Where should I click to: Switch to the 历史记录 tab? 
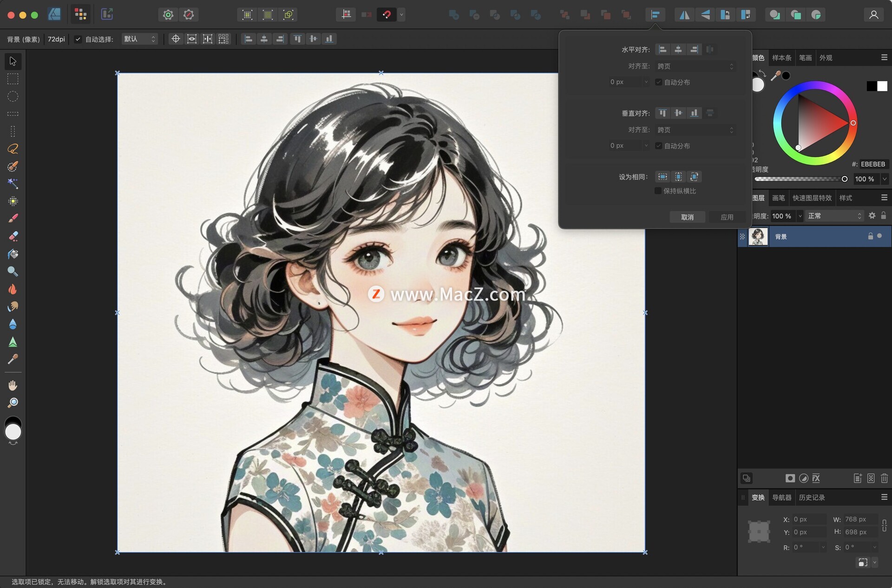pos(812,497)
